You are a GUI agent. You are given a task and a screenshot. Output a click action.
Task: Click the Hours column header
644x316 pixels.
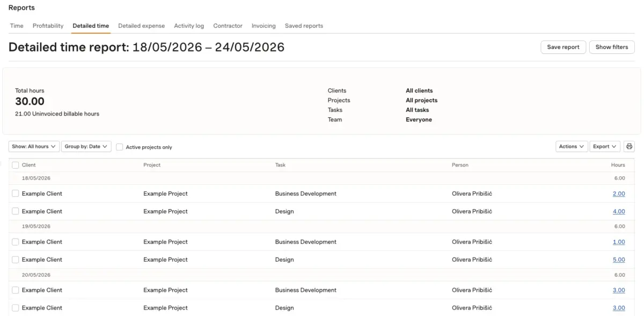coord(618,165)
